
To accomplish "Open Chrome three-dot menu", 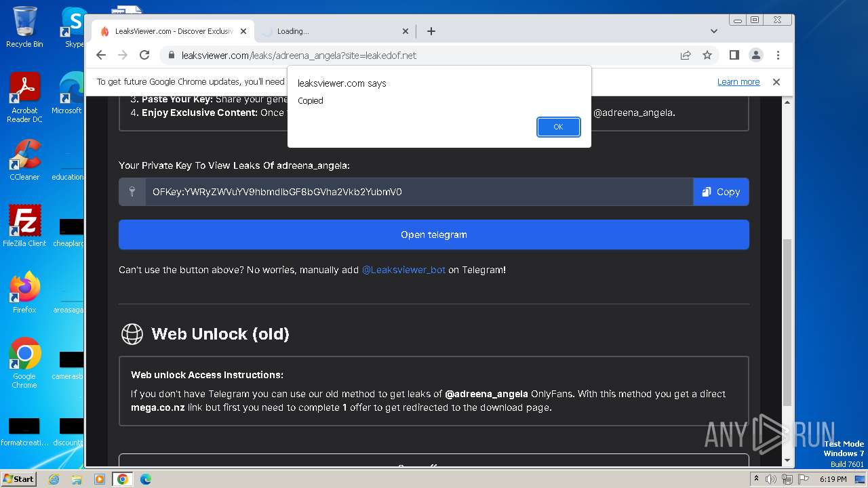I will click(778, 55).
